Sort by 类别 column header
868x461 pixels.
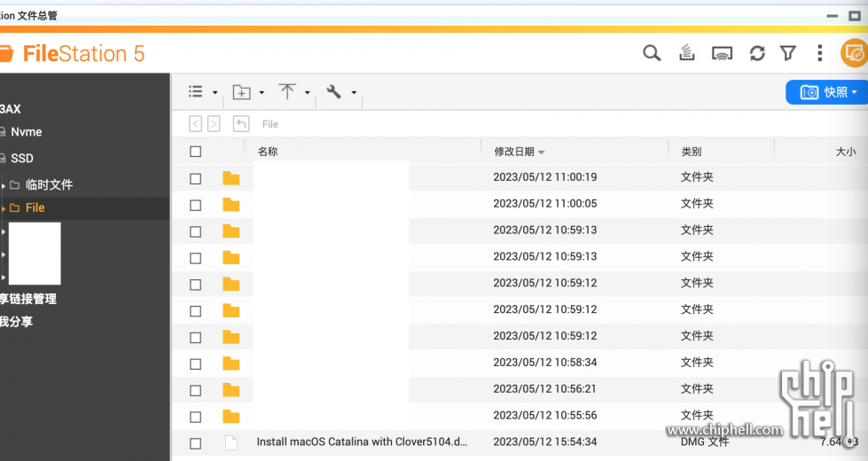[692, 152]
